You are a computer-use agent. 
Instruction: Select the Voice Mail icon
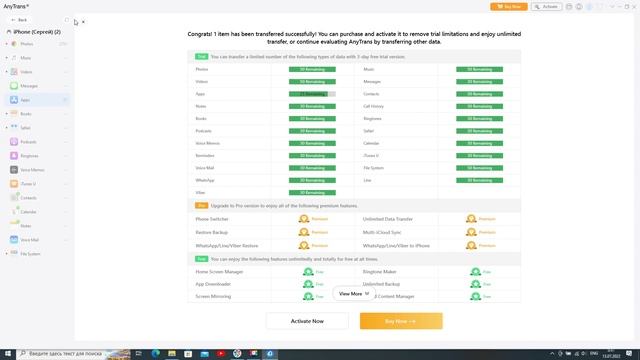click(x=14, y=240)
